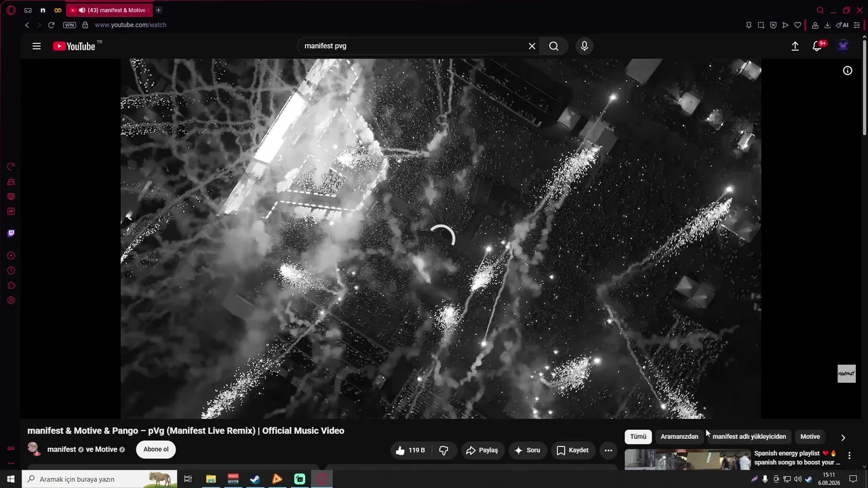
Task: Save video with Kaydet button
Action: (x=572, y=450)
